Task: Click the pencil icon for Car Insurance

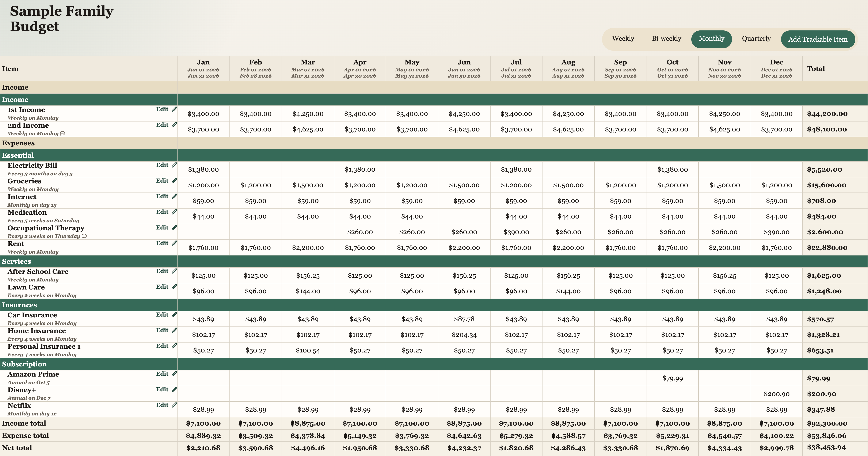Action: 174,315
